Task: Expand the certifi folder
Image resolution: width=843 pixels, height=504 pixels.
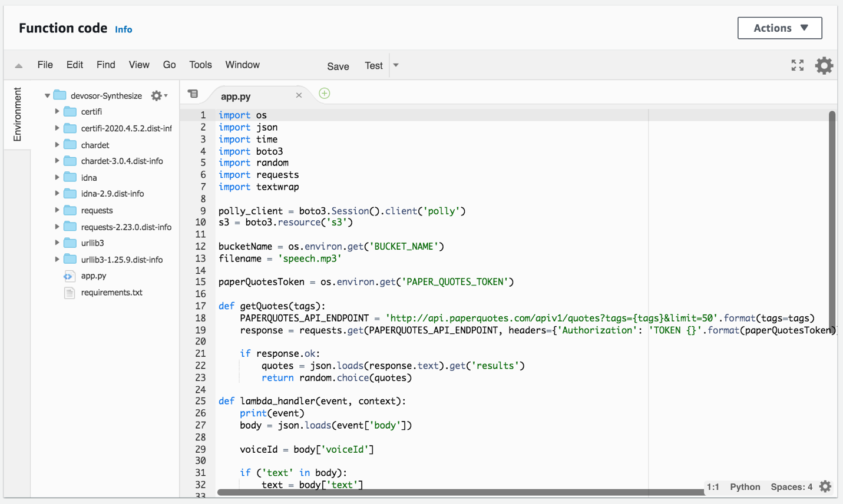Action: click(57, 111)
